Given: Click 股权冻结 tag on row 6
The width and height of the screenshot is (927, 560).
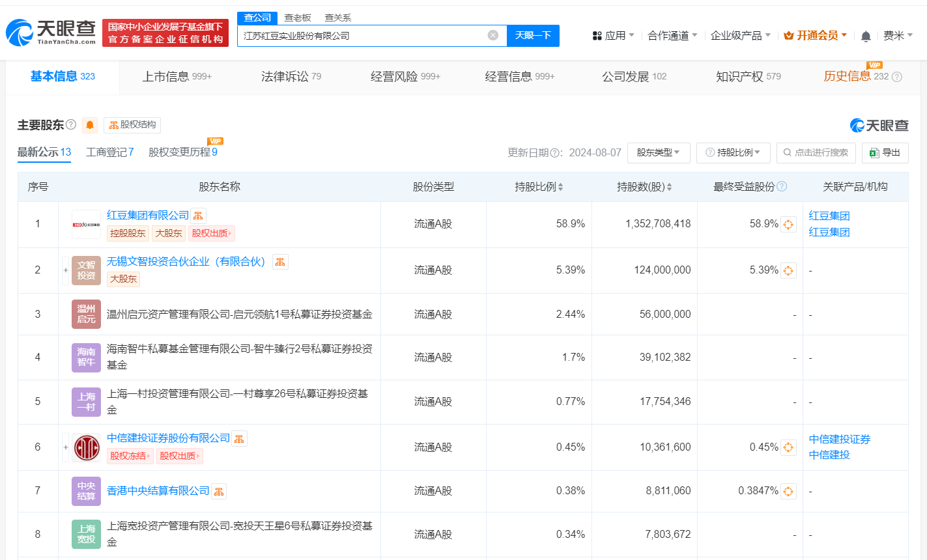Looking at the screenshot, I should click(130, 456).
